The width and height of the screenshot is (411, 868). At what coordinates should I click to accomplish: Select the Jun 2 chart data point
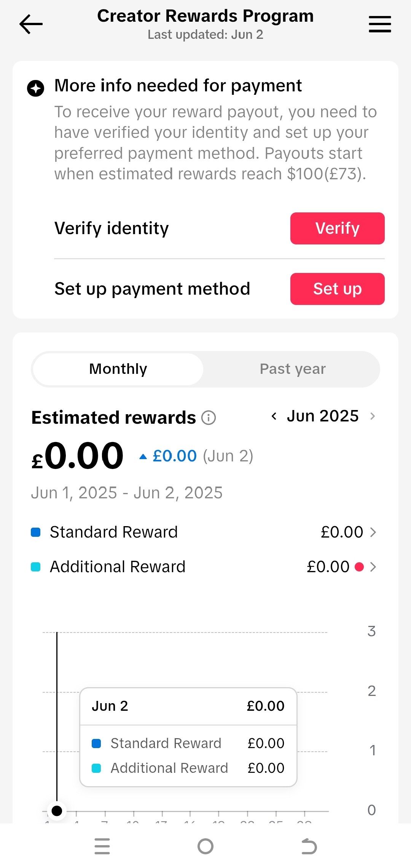(57, 811)
